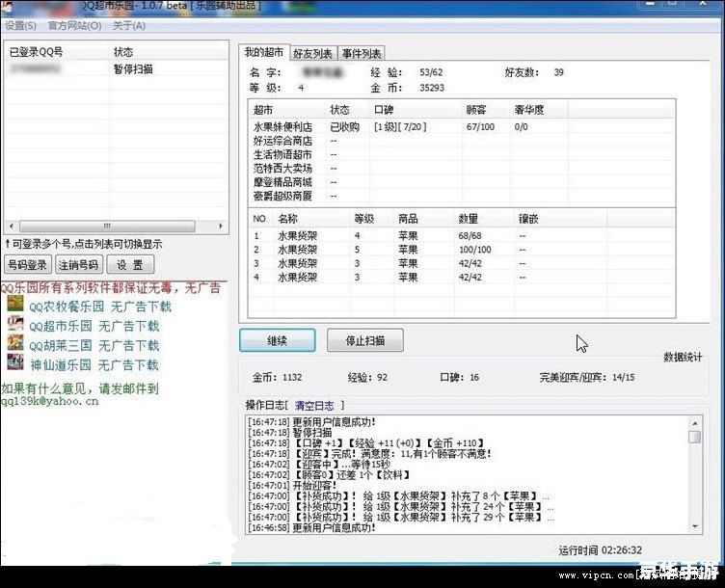Click the 等级 header in shelf table

[372, 219]
